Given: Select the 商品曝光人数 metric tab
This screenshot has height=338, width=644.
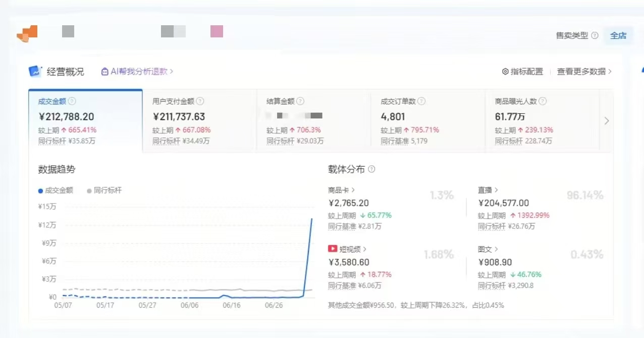Looking at the screenshot, I should click(x=542, y=120).
